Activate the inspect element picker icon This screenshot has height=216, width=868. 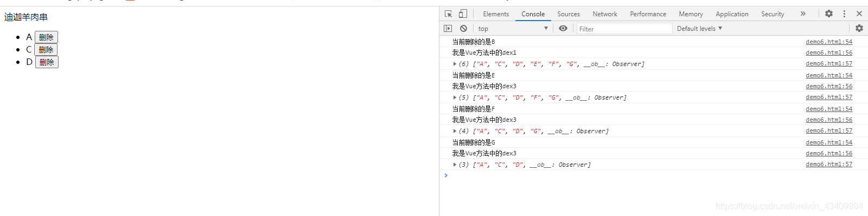pyautogui.click(x=448, y=14)
